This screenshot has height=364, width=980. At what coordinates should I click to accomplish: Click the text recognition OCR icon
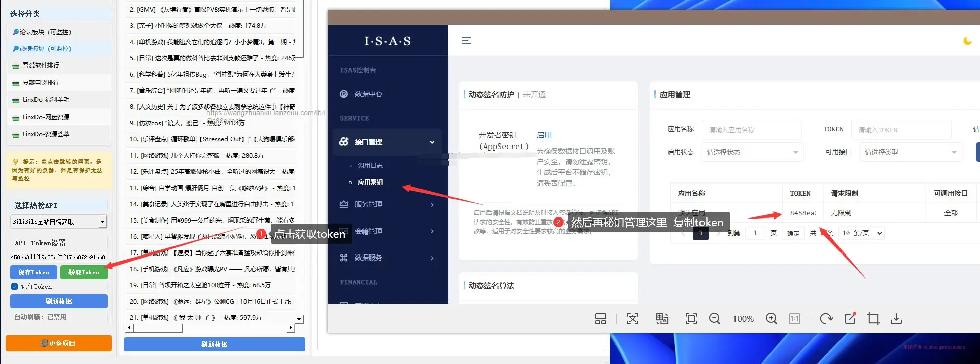click(633, 319)
